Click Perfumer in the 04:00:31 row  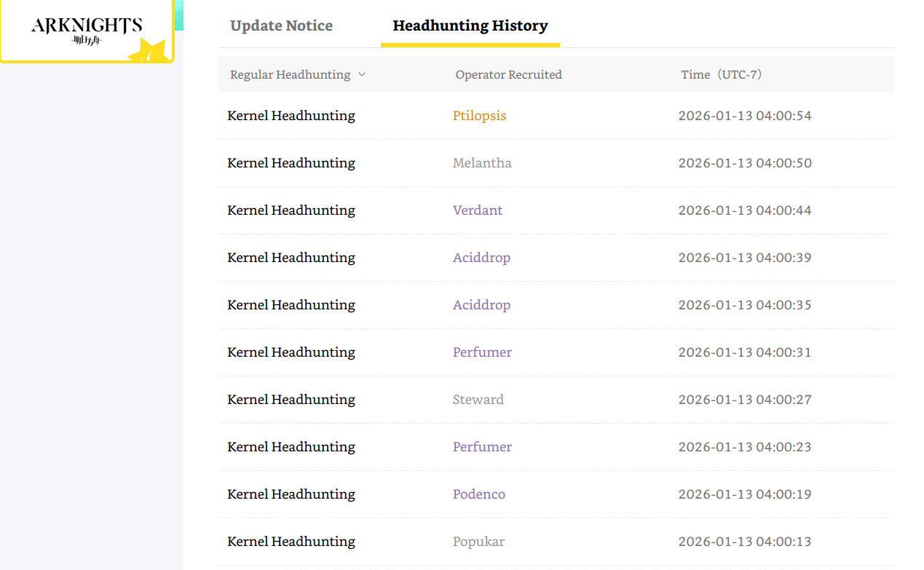click(x=482, y=352)
